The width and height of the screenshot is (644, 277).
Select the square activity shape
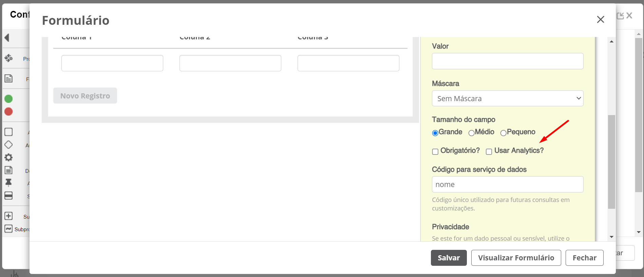pos(8,132)
